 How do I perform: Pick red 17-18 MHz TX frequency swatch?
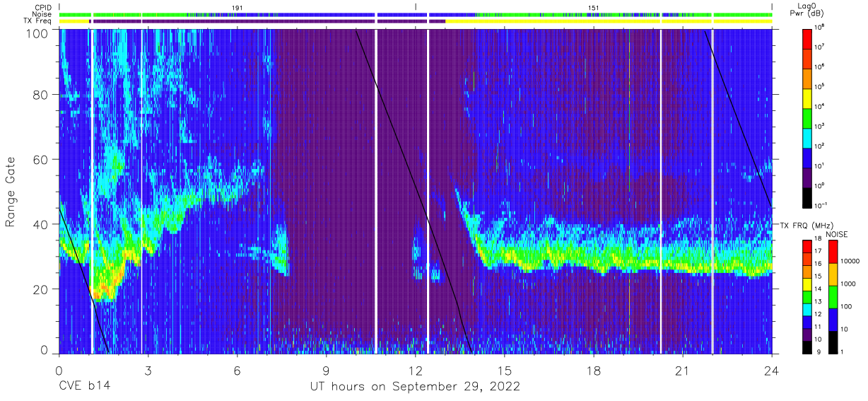[x=807, y=247]
